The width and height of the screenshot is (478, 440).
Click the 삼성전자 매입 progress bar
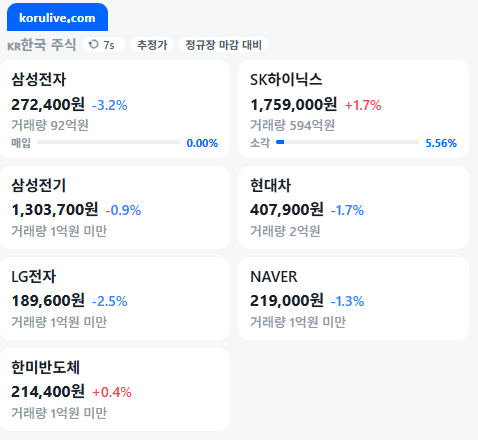tap(109, 142)
